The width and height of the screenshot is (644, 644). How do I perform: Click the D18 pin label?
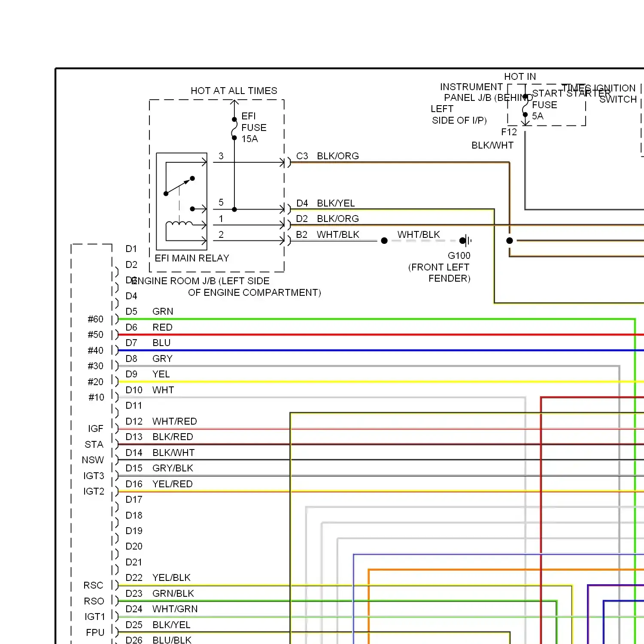click(x=134, y=515)
